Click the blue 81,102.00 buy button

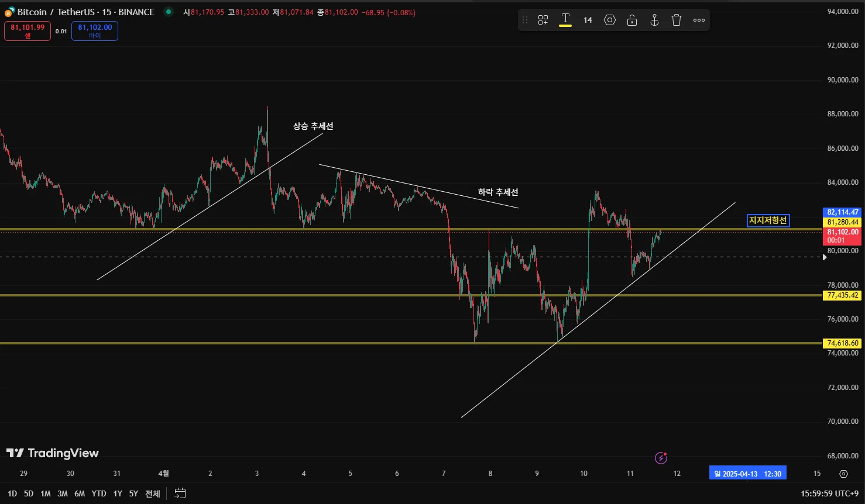(95, 31)
